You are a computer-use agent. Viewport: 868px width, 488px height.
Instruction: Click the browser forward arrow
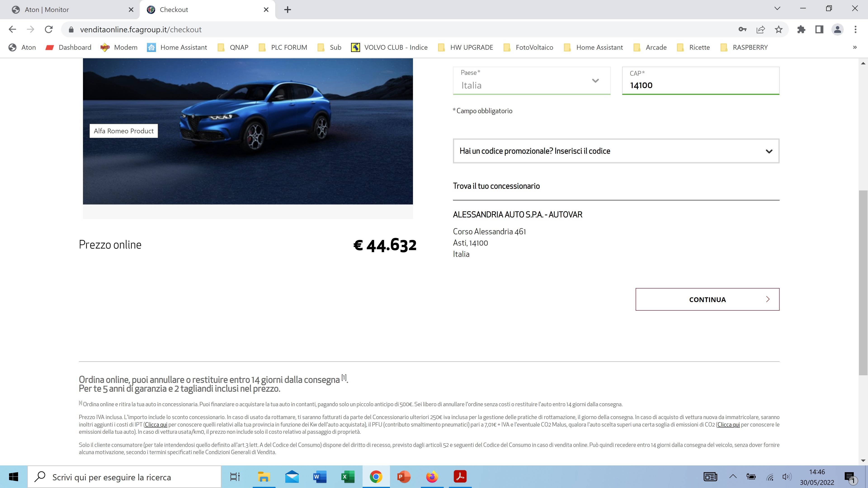coord(30,29)
